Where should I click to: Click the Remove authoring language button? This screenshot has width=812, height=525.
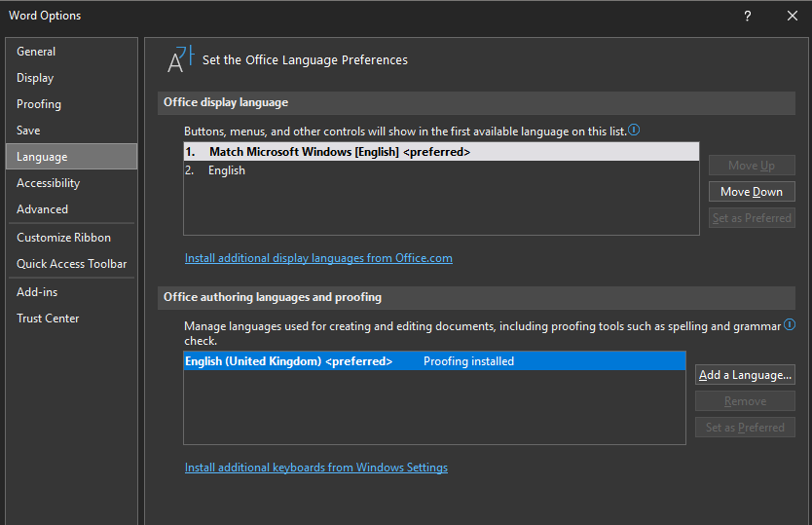745,401
